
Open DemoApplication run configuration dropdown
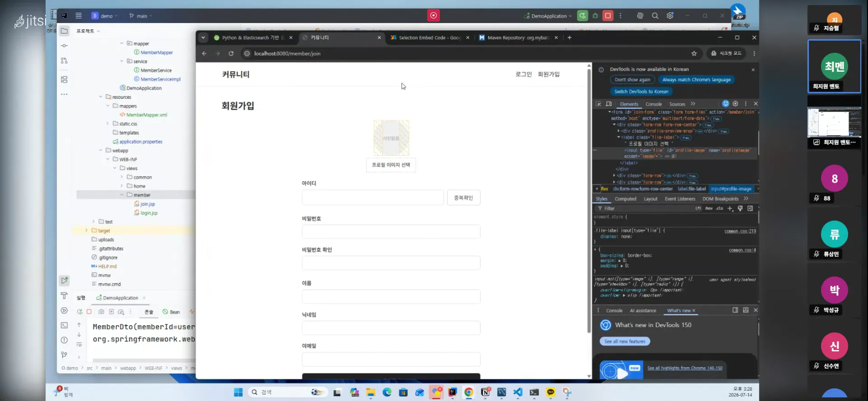[x=548, y=16]
